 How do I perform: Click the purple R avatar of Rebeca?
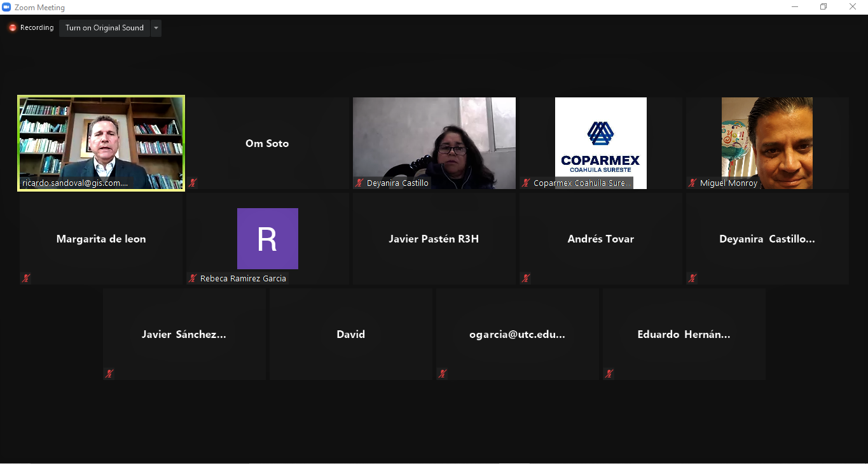[x=267, y=239]
